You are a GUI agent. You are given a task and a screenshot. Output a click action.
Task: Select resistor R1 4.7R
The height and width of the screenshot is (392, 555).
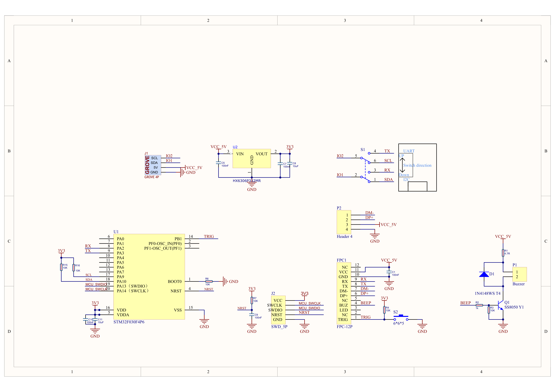pyautogui.click(x=503, y=253)
